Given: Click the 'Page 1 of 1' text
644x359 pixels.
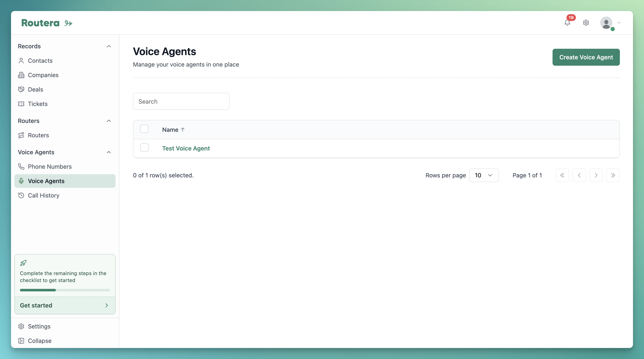Looking at the screenshot, I should (527, 175).
